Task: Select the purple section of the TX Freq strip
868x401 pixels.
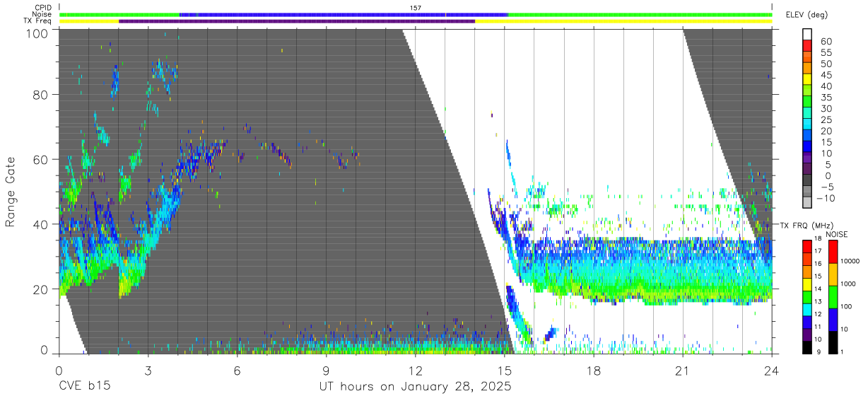Action: pyautogui.click(x=297, y=21)
